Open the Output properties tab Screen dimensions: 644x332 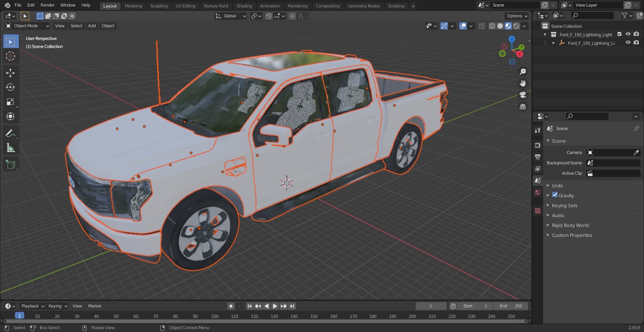pos(537,157)
